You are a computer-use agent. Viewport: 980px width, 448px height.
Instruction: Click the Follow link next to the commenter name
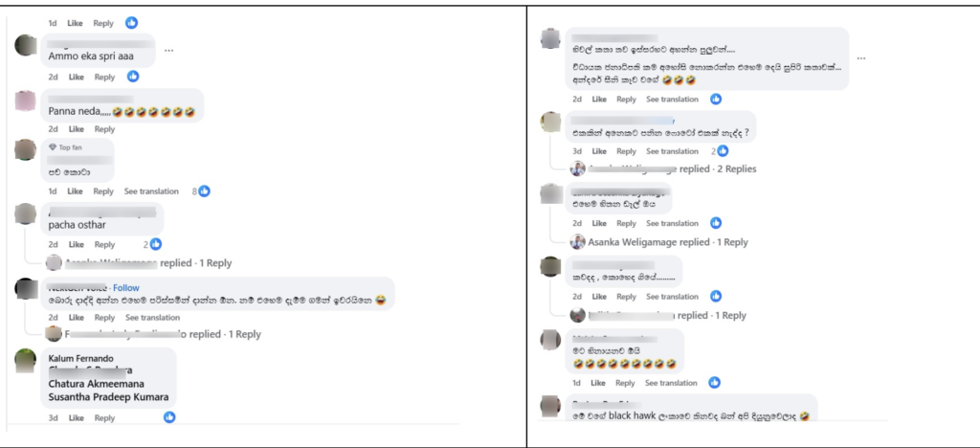pyautogui.click(x=126, y=287)
